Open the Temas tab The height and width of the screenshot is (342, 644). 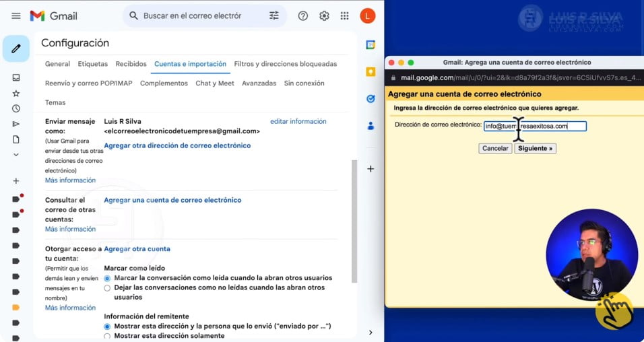click(55, 102)
